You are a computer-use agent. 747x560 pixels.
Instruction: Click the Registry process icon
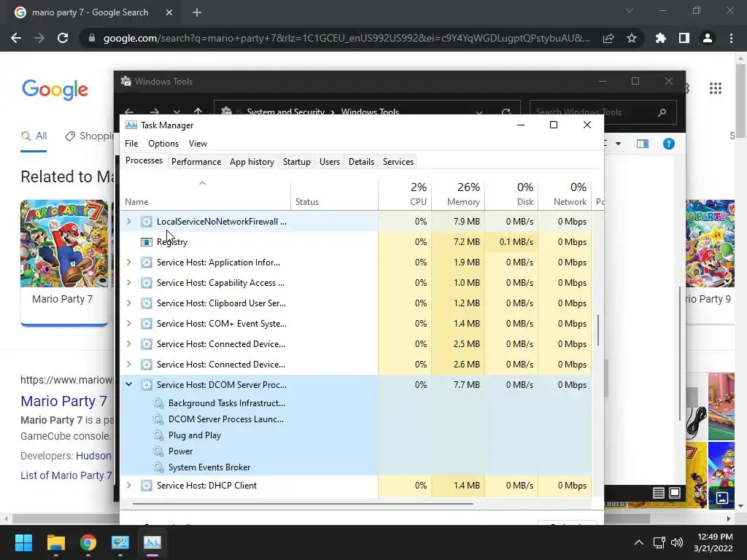pos(146,242)
